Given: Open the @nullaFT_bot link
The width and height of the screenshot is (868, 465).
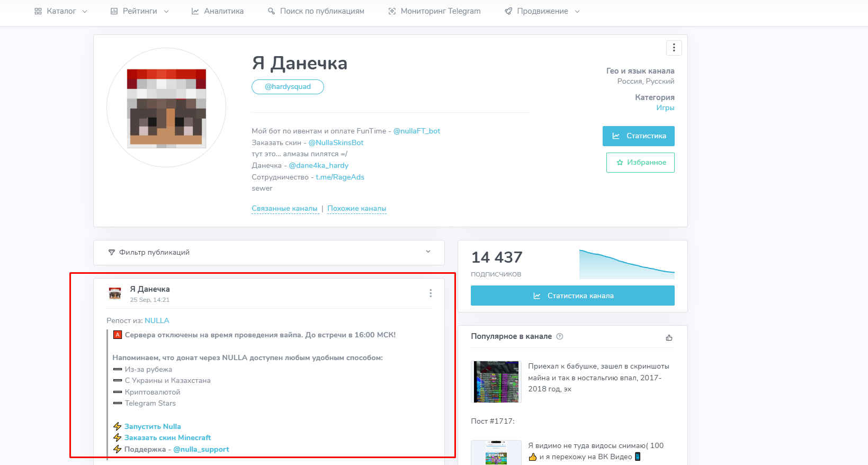Looking at the screenshot, I should 417,131.
